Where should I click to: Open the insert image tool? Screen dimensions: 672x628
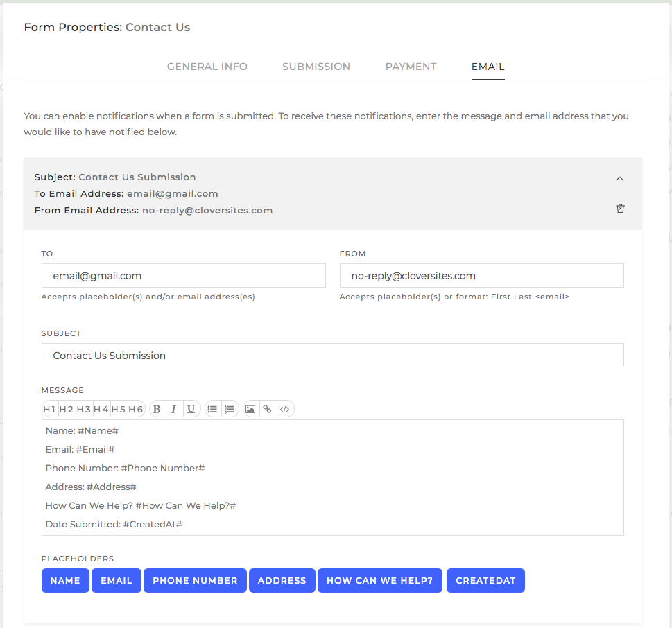point(250,408)
